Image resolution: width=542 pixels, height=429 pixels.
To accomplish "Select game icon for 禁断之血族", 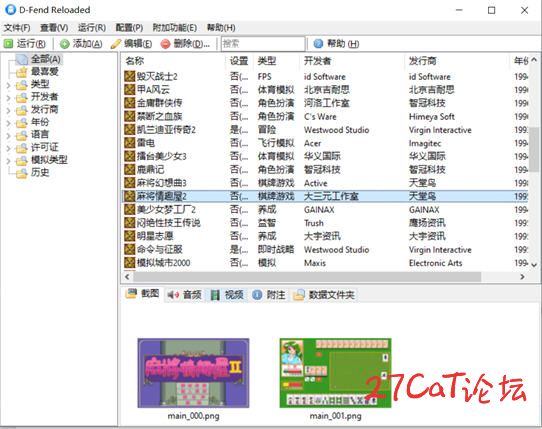I will 130,116.
